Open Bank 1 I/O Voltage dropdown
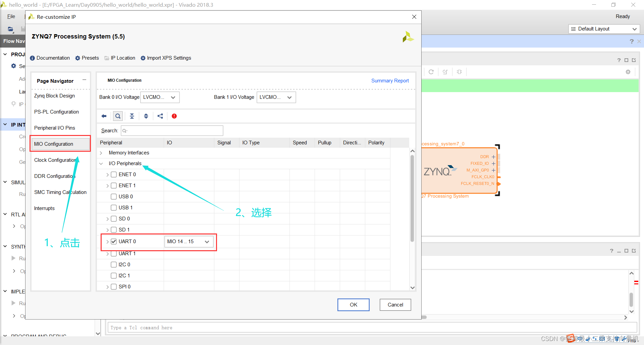 [276, 97]
